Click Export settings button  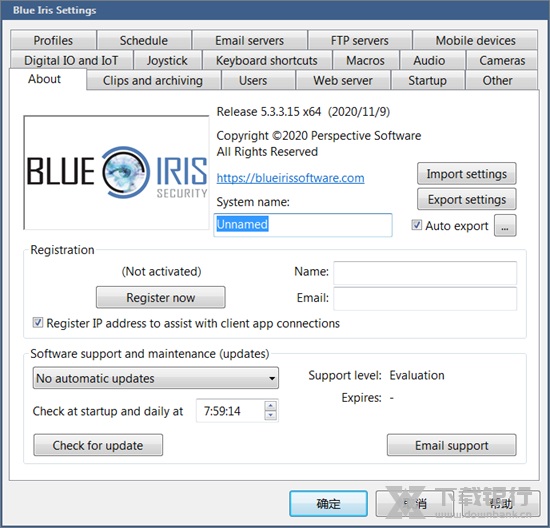tap(467, 199)
